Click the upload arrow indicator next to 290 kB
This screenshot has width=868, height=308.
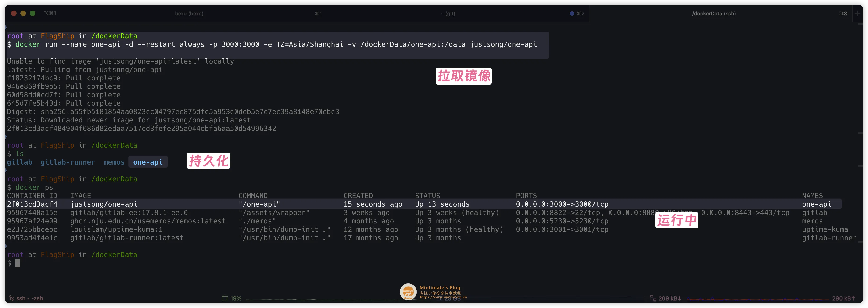pos(853,298)
